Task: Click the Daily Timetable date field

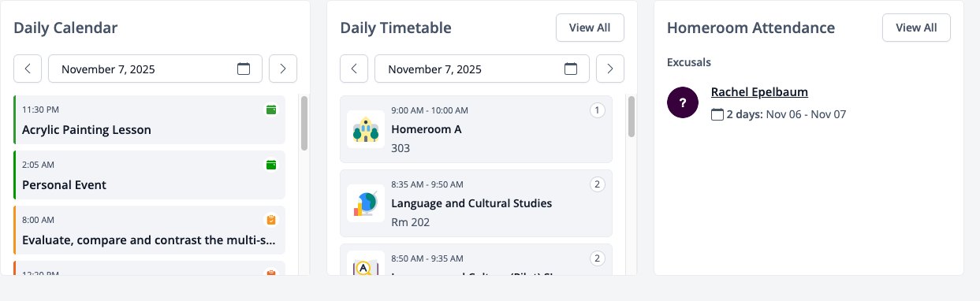Action: coord(482,69)
